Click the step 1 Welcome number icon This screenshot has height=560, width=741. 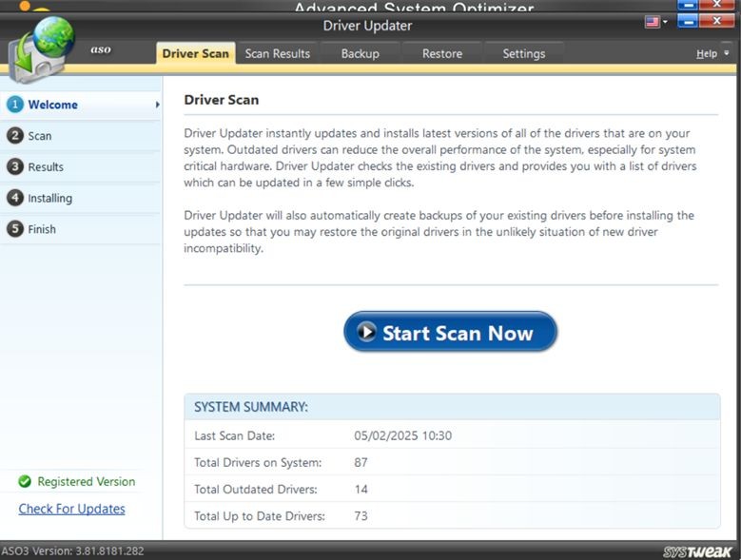[x=14, y=105]
